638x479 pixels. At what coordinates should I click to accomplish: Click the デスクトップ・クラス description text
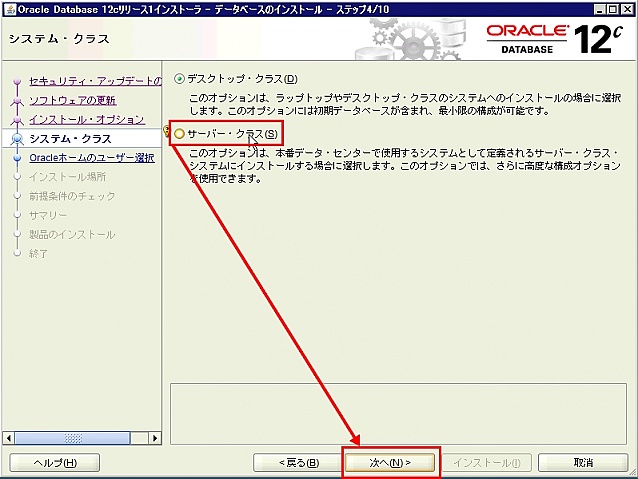point(405,104)
